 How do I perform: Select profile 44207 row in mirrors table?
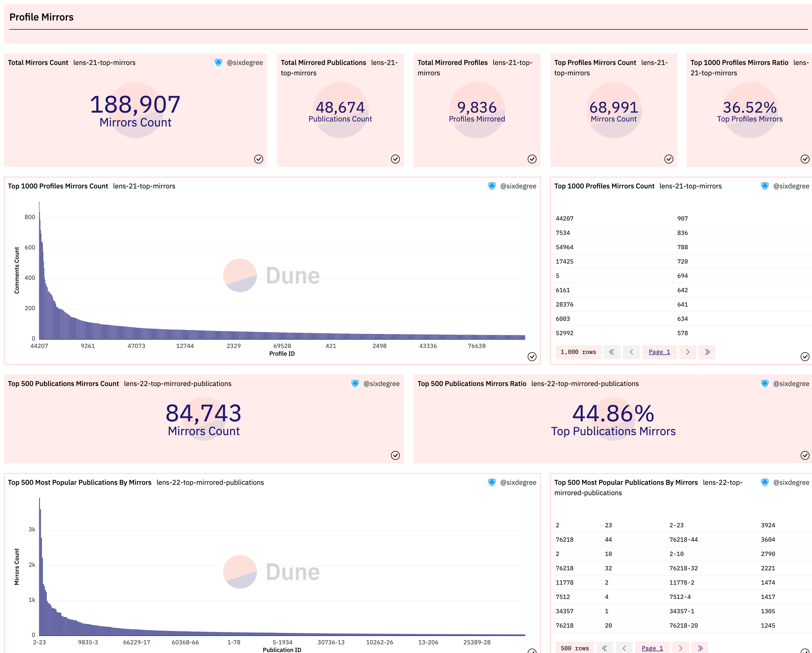(564, 219)
